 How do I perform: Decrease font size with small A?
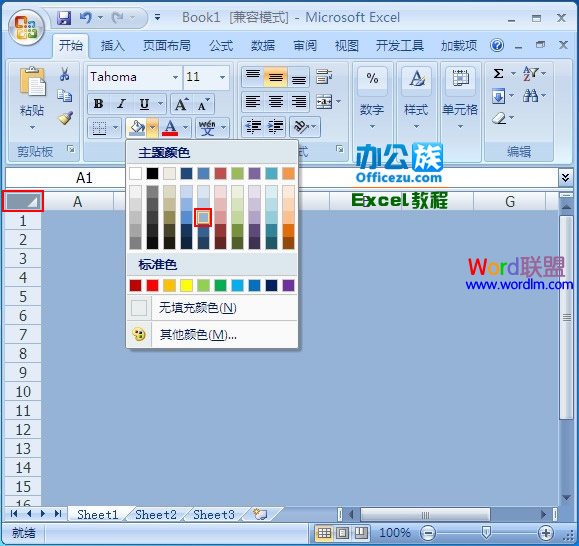(203, 105)
